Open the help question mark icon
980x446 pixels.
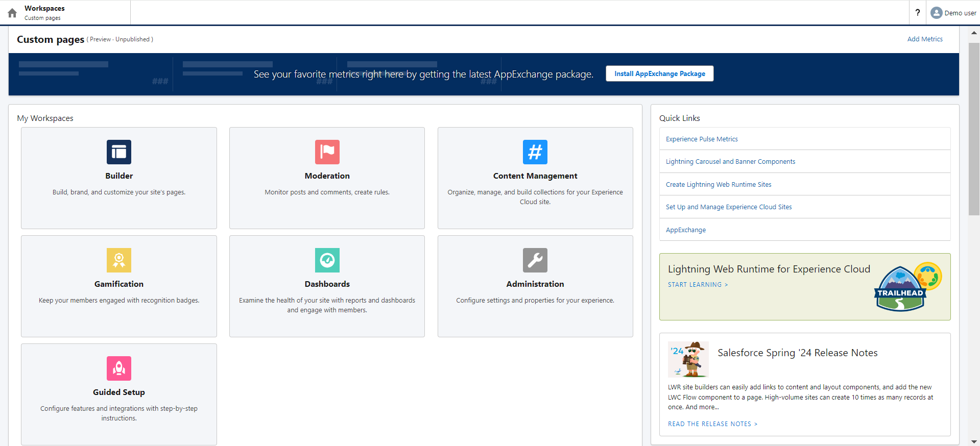pyautogui.click(x=917, y=13)
